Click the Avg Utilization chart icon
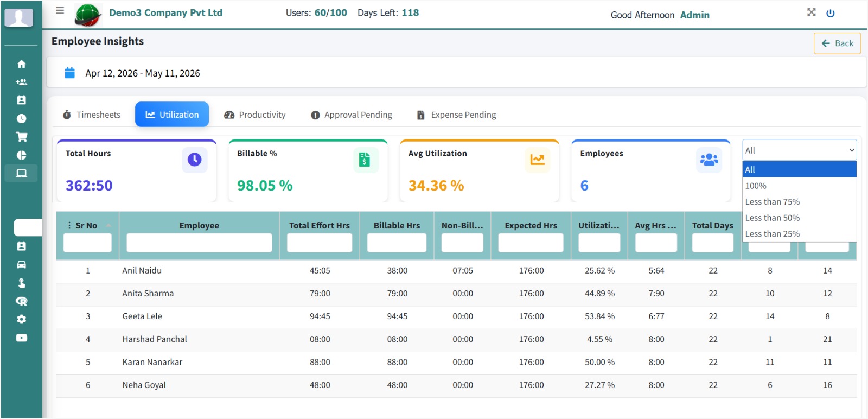The image size is (868, 419). pyautogui.click(x=537, y=160)
